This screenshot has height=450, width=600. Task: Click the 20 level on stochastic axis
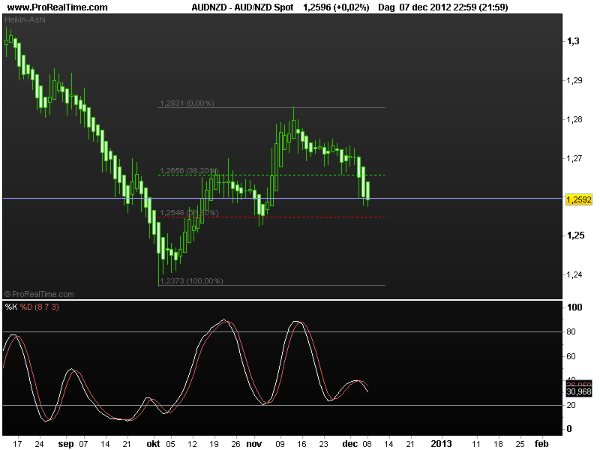pyautogui.click(x=571, y=405)
